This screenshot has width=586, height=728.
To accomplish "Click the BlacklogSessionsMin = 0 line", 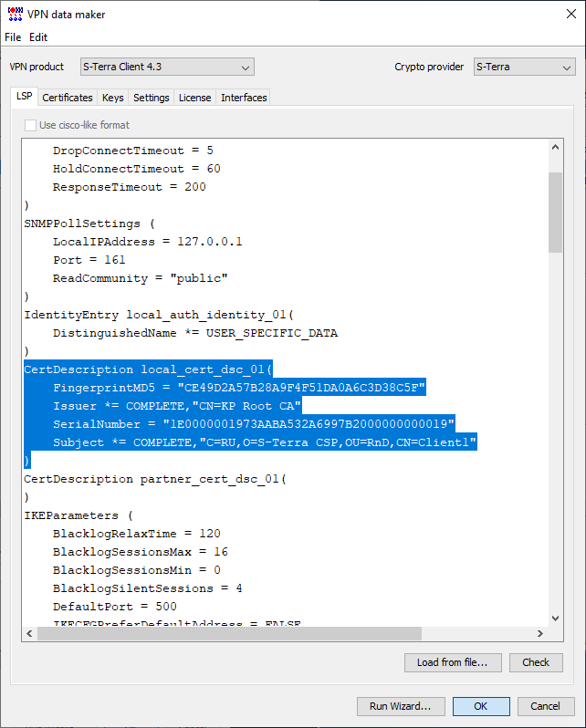I will click(x=137, y=570).
